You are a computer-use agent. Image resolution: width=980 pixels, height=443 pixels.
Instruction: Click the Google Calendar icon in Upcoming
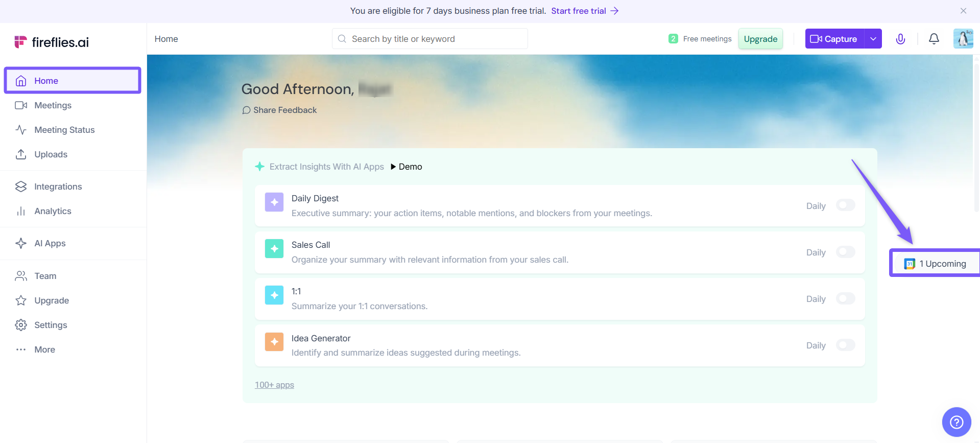tap(910, 264)
